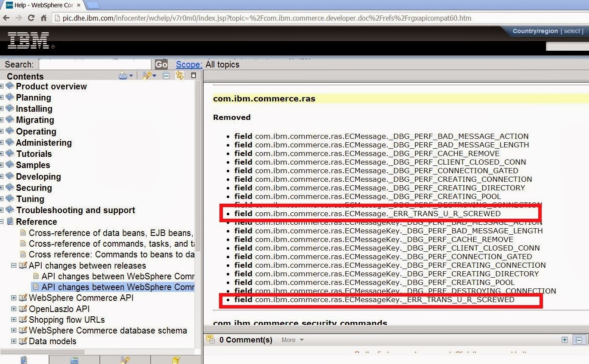Screen dimensions: 589x364
Task: Collapse the API changes between releases node
Action: [x=14, y=266]
